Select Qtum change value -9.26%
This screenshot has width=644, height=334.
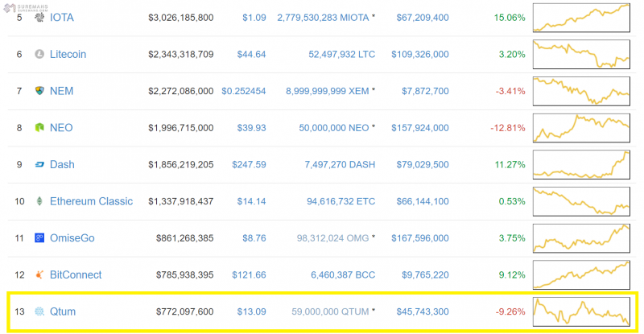510,311
